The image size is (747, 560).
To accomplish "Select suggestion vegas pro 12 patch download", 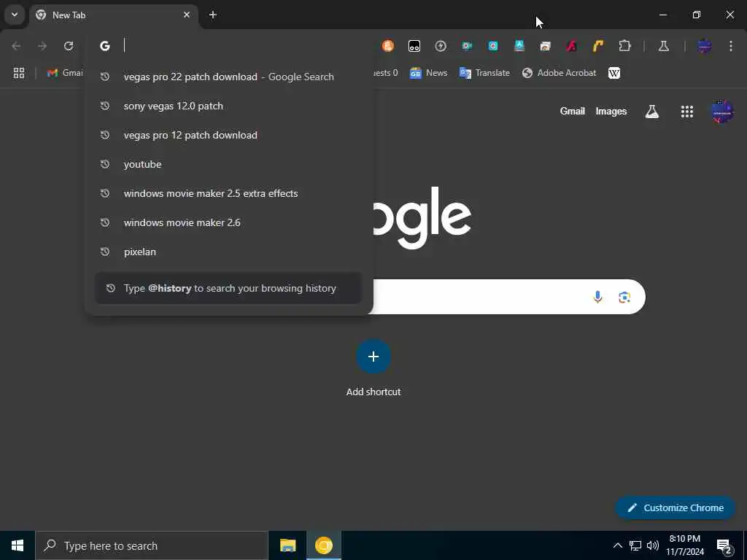I will click(228, 135).
